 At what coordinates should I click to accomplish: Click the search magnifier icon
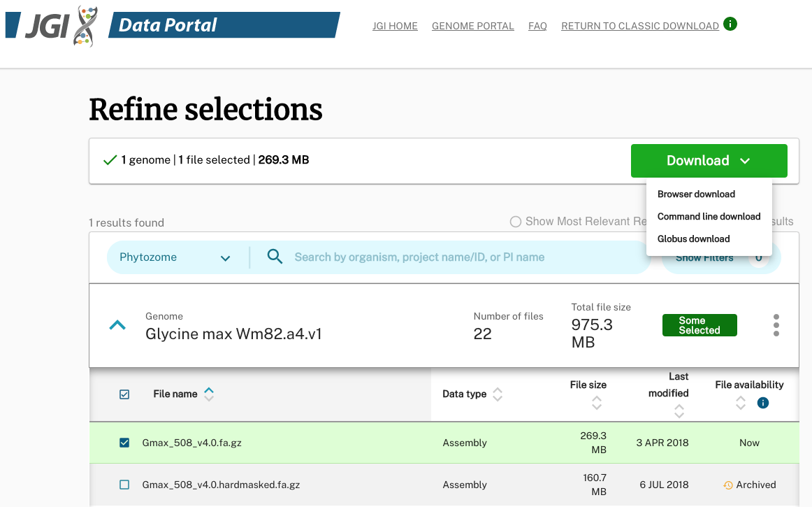coord(275,257)
